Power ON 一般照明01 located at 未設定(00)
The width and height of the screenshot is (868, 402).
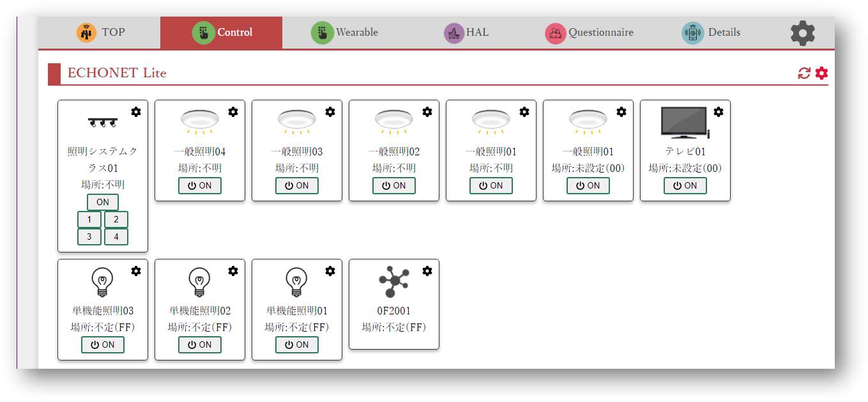point(588,185)
